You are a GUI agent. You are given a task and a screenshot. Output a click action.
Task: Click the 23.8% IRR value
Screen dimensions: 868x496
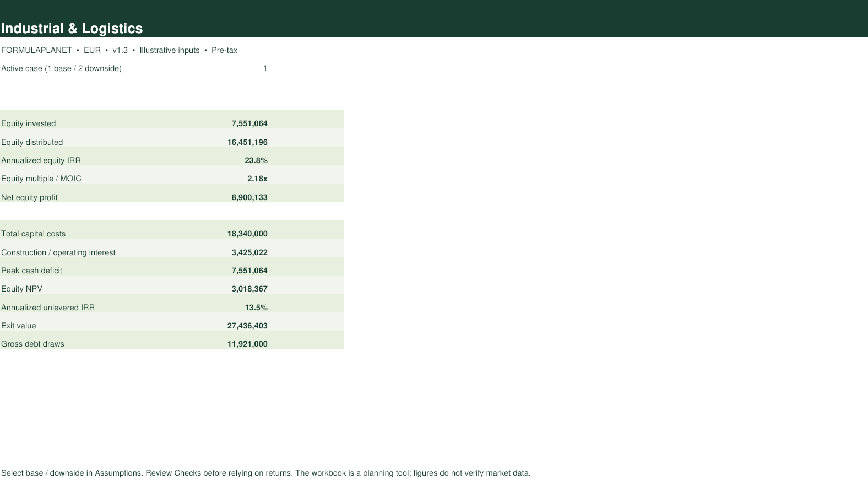point(256,160)
